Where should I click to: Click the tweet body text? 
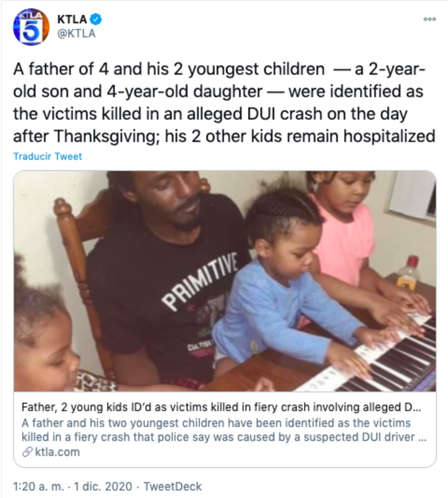(x=224, y=103)
